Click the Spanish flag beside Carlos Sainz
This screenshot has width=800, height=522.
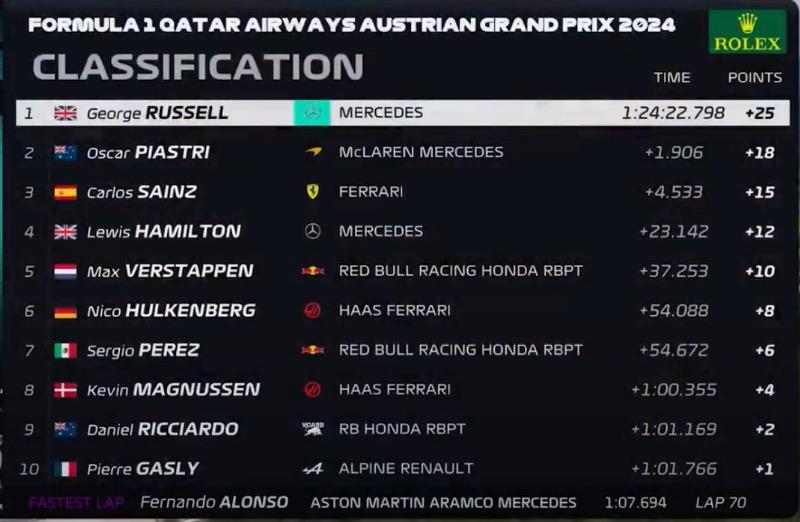pyautogui.click(x=65, y=192)
